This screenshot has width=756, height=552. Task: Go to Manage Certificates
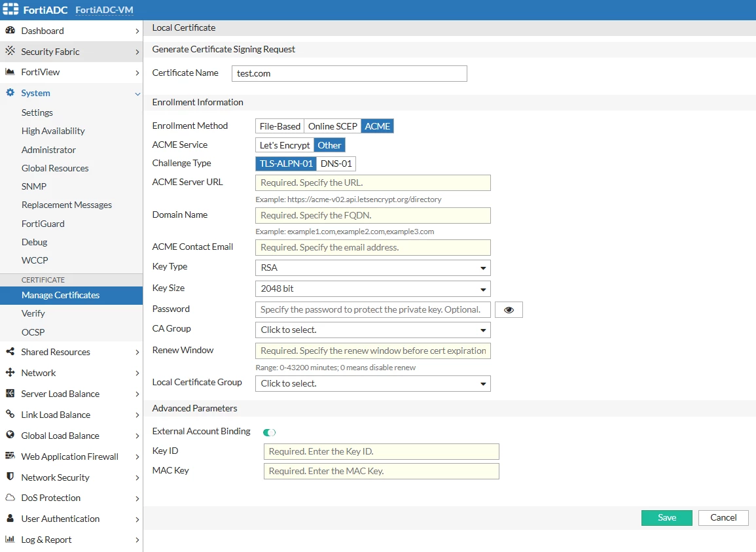click(71, 295)
